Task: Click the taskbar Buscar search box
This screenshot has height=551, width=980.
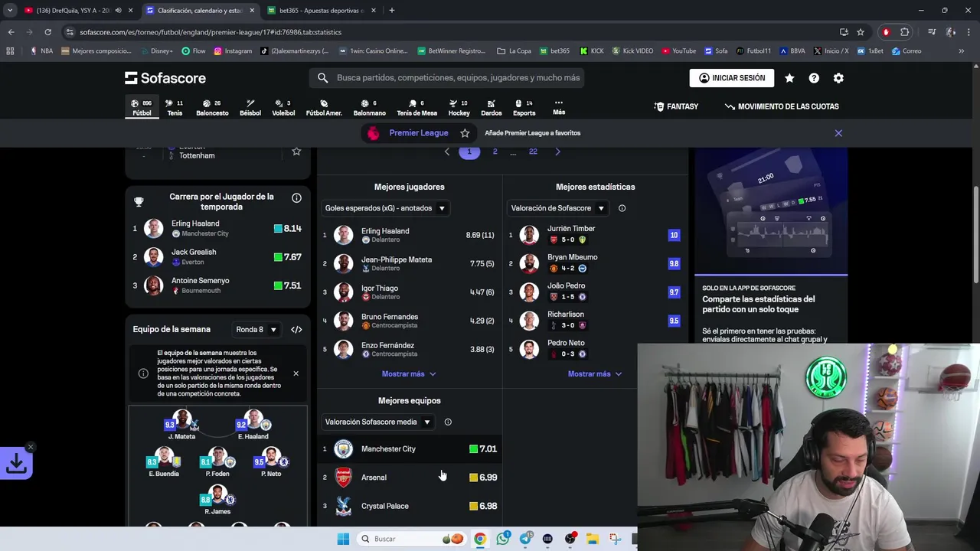Action: [410, 539]
